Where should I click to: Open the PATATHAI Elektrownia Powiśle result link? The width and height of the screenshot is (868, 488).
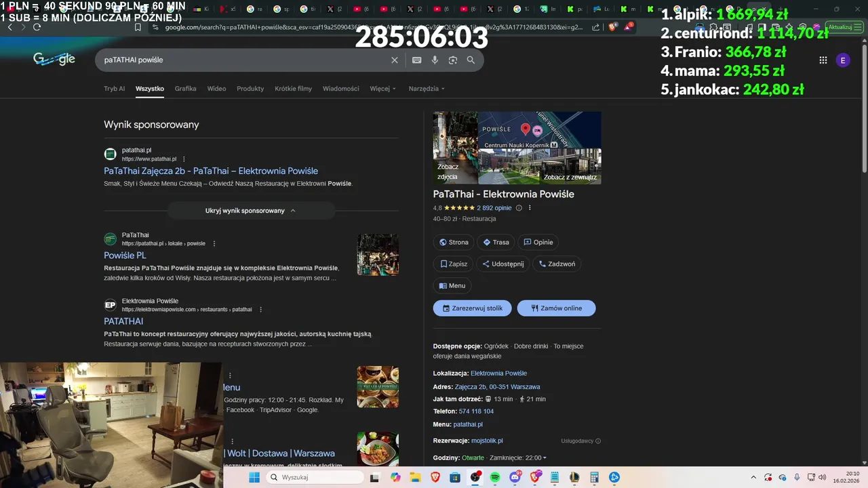[x=123, y=321]
